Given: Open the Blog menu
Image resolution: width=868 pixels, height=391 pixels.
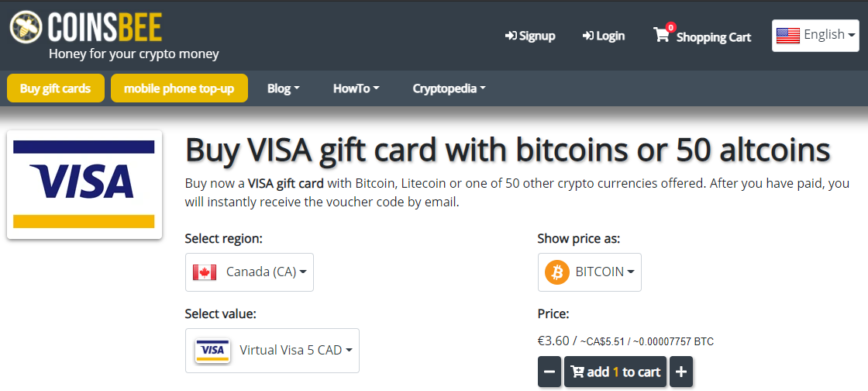Looking at the screenshot, I should click(x=284, y=88).
